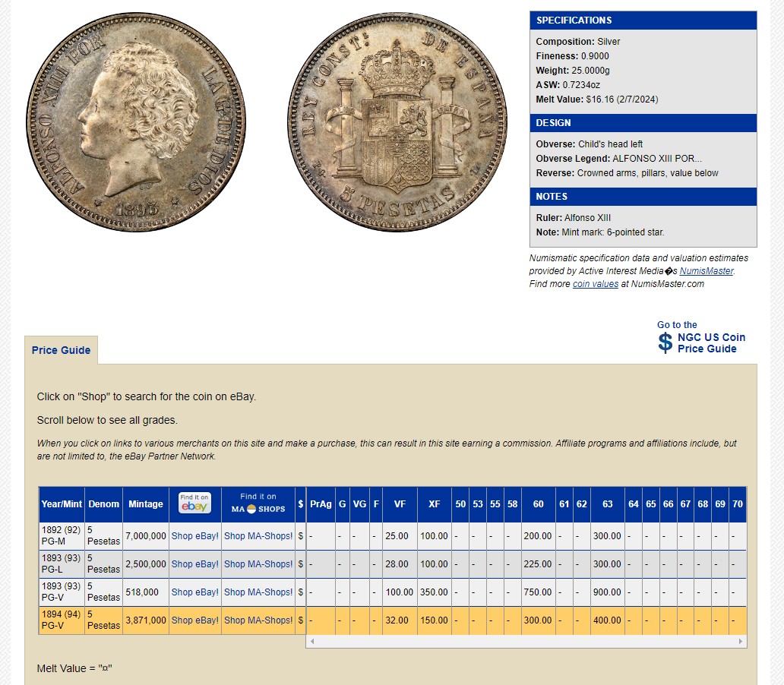784x685 pixels.
Task: Open the coin reverse image with crowned arms
Action: click(x=397, y=122)
